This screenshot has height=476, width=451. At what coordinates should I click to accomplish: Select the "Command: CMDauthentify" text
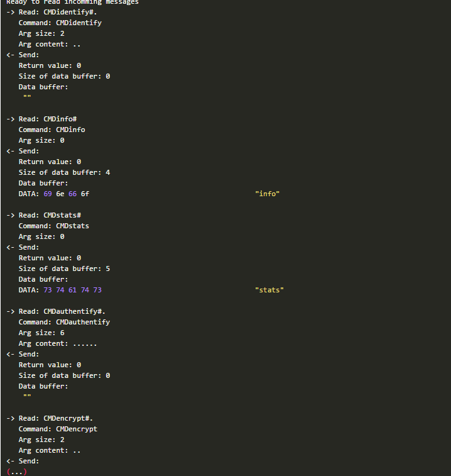64,322
